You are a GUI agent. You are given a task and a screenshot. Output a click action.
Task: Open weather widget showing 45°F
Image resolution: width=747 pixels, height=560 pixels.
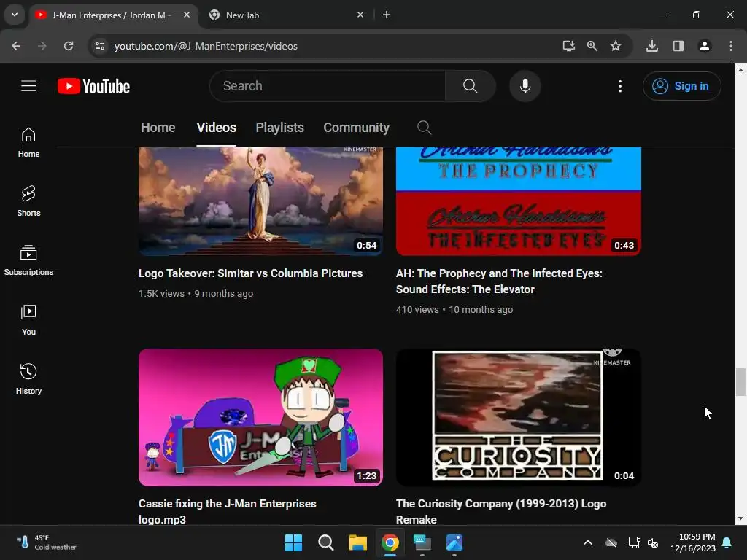pos(46,542)
